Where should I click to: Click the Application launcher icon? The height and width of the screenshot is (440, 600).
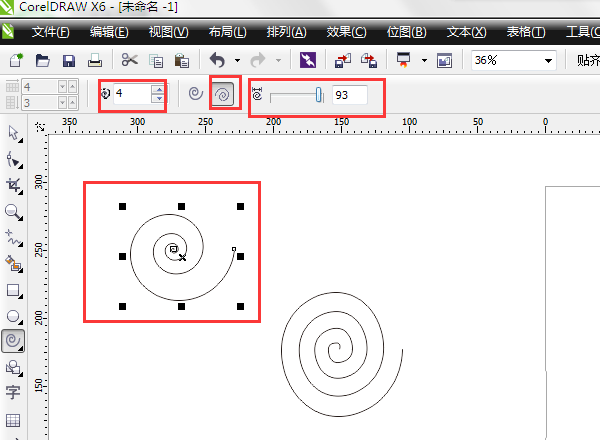[403, 60]
